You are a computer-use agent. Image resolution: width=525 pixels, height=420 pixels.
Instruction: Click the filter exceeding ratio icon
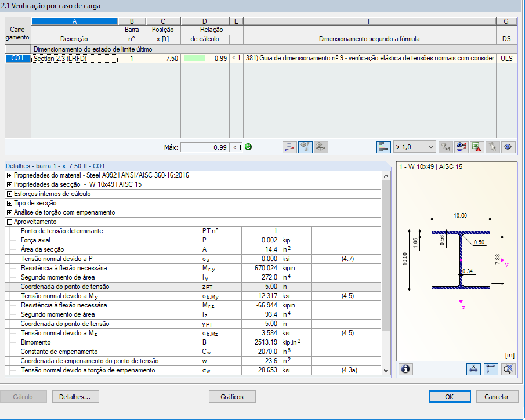coord(445,147)
